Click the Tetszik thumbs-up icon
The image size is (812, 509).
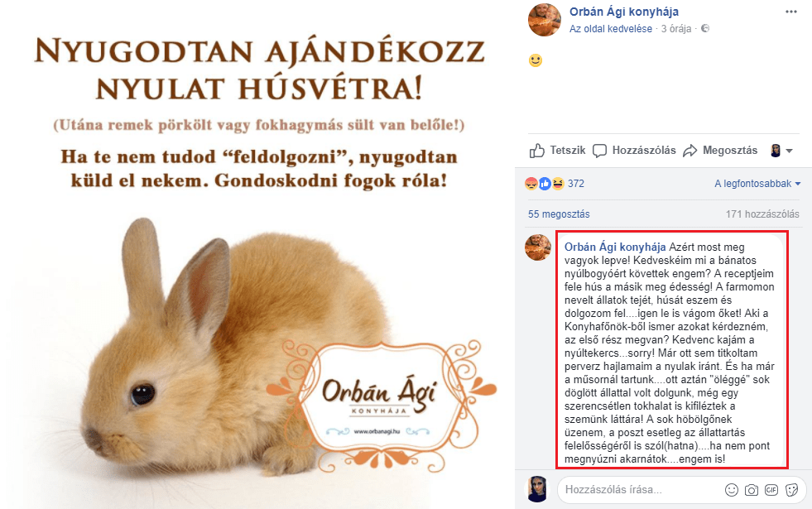(537, 151)
